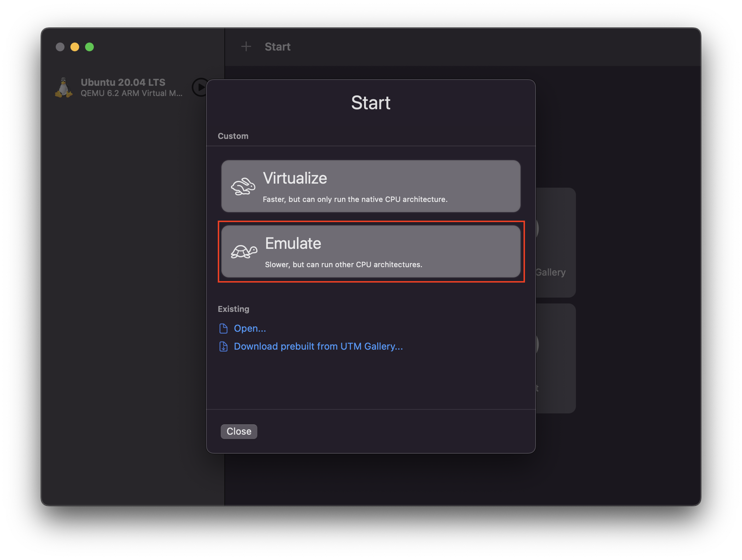Screen dimensions: 742x560
Task: Open an existing virtual machine file
Action: pyautogui.click(x=250, y=328)
